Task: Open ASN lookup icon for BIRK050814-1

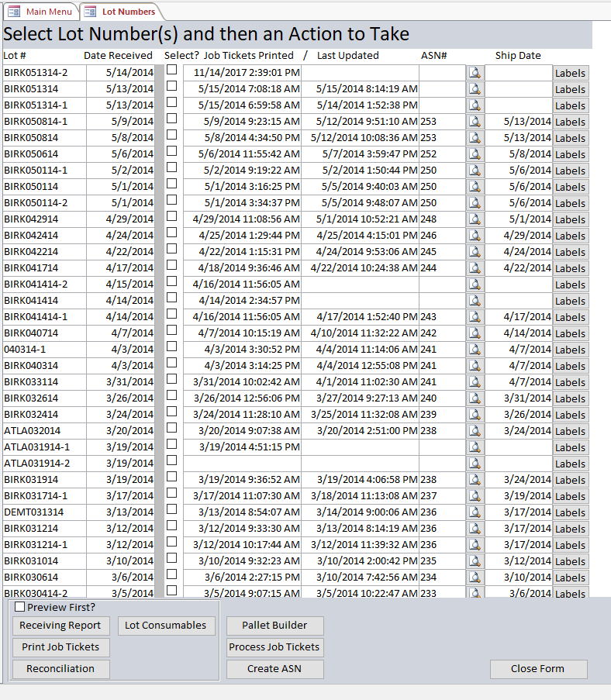Action: click(475, 122)
